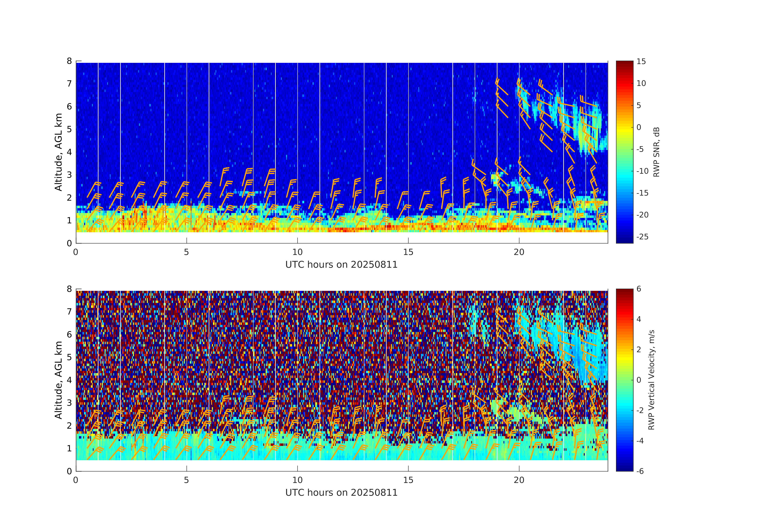
Task: Click the bottom plot's 'UTC hours on 20250811' label
Action: (x=341, y=493)
